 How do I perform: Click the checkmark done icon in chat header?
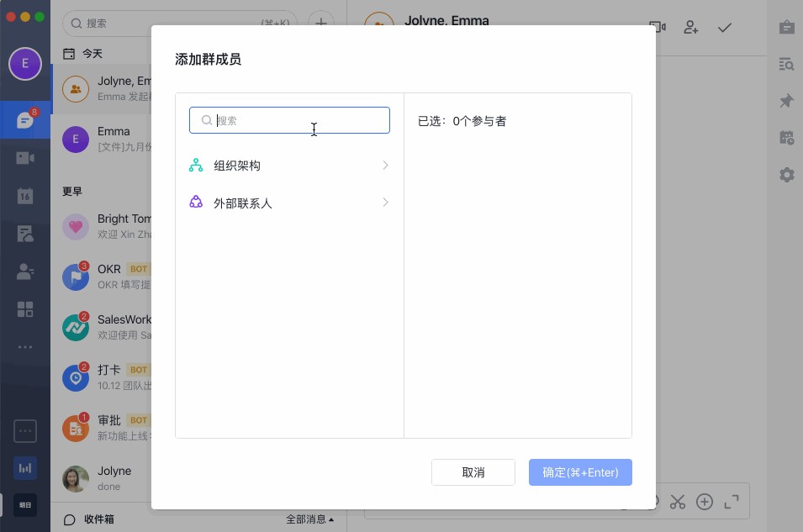724,28
